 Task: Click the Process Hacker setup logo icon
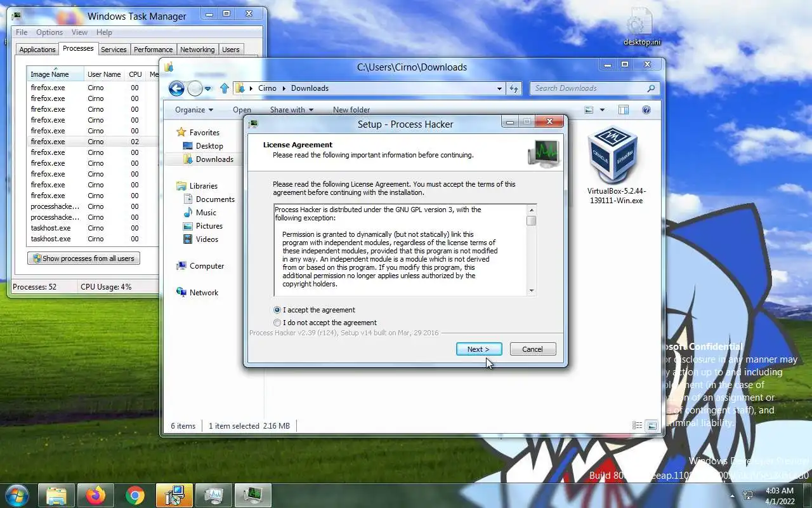[x=544, y=154]
